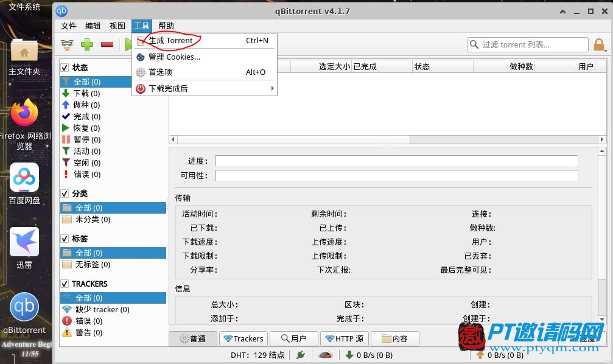Toggle the TRACKERS section checkbox
Image resolution: width=613 pixels, height=364 pixels.
(65, 284)
